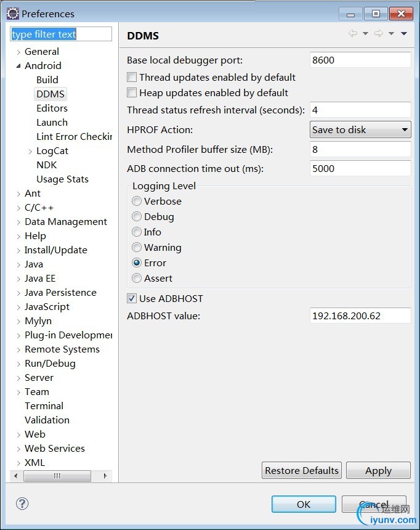Select the Assert logging level
Image resolution: width=420 pixels, height=530 pixels.
[137, 278]
